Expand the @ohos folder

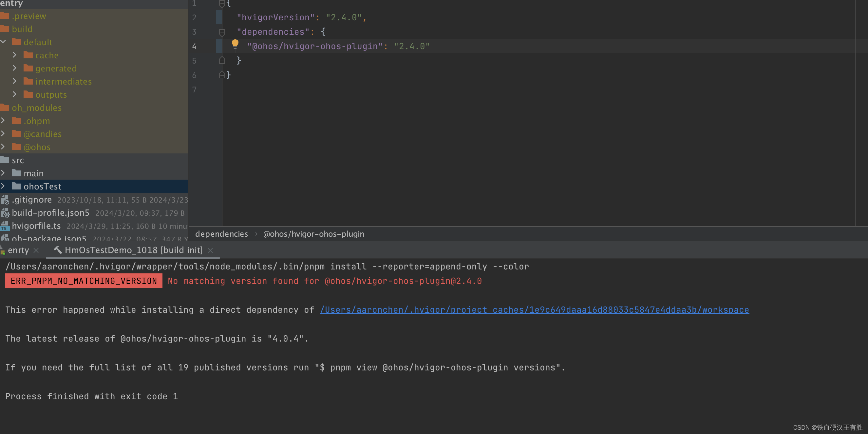3,147
